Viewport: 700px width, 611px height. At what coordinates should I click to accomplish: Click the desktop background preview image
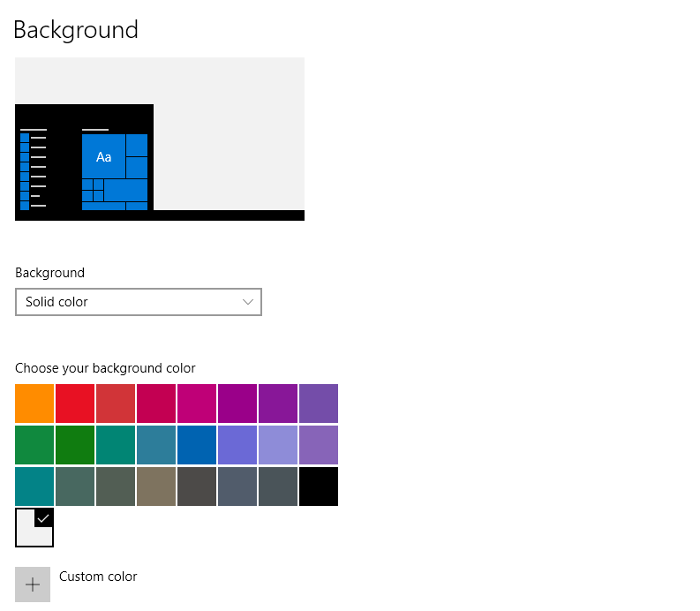(x=230, y=132)
